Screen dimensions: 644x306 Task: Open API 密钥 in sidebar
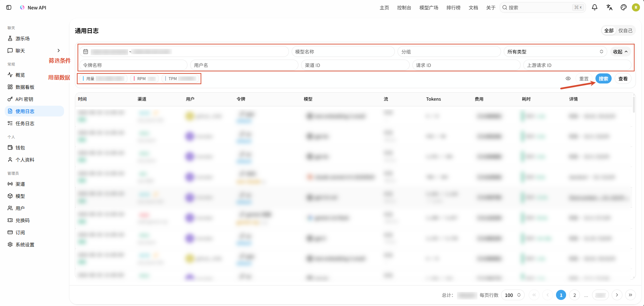[x=34, y=99]
